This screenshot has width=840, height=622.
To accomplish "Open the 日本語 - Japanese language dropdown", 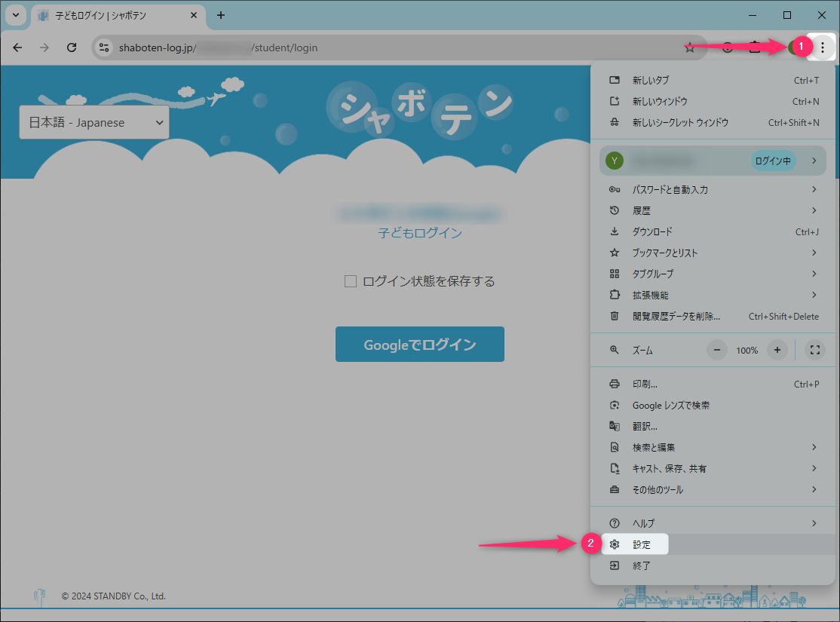I will click(94, 123).
